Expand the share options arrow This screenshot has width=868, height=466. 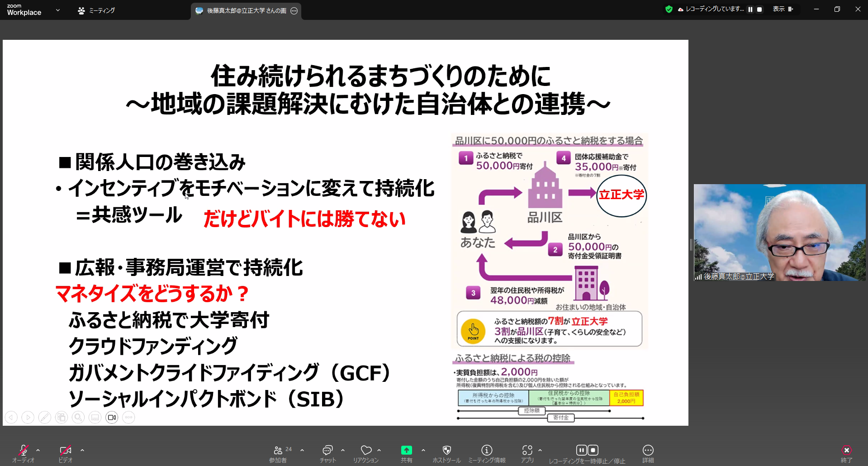click(x=423, y=450)
